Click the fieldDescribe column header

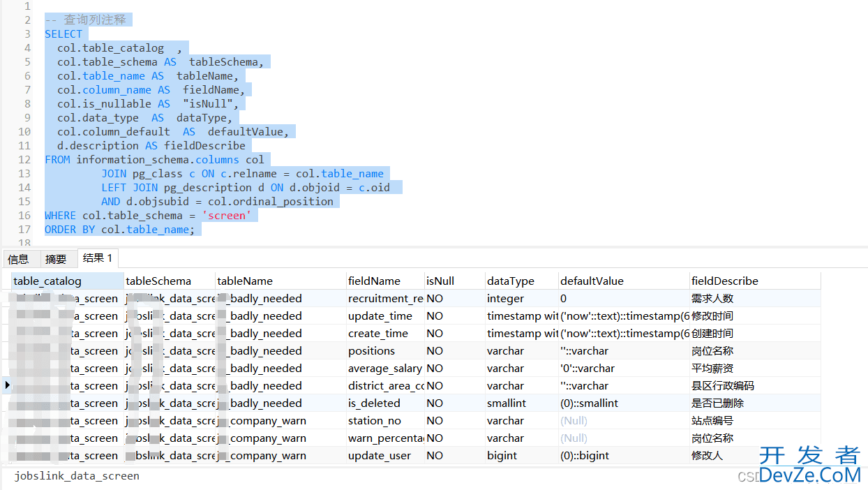[x=755, y=281]
